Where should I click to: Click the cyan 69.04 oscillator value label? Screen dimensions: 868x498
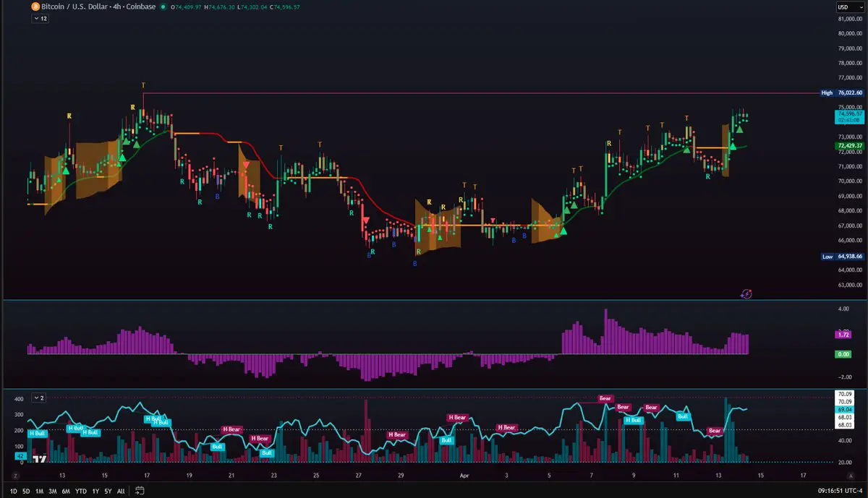point(843,409)
